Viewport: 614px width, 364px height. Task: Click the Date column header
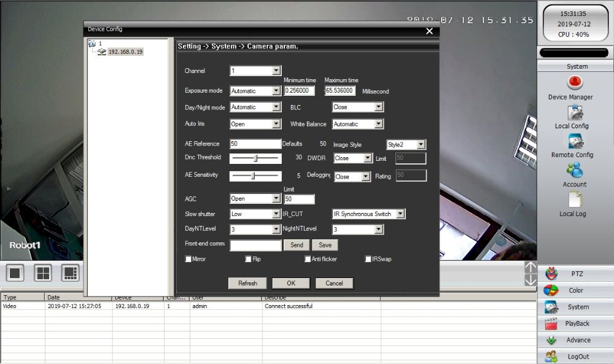[64, 298]
